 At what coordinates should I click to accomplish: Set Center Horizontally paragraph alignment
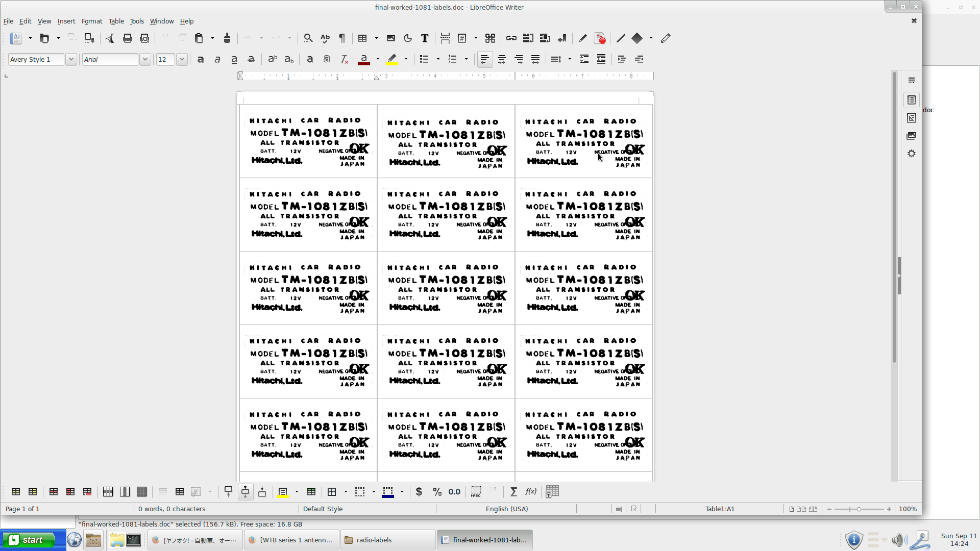click(x=502, y=60)
